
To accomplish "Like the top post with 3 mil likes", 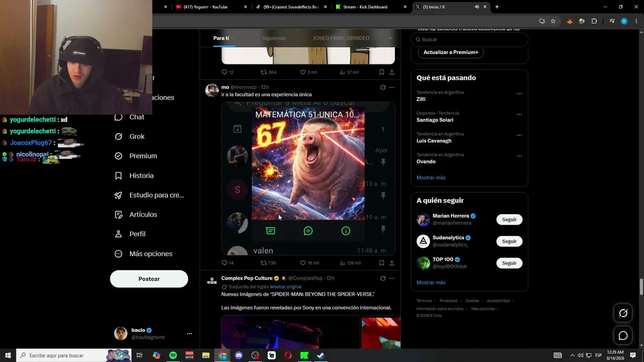I will (x=303, y=72).
